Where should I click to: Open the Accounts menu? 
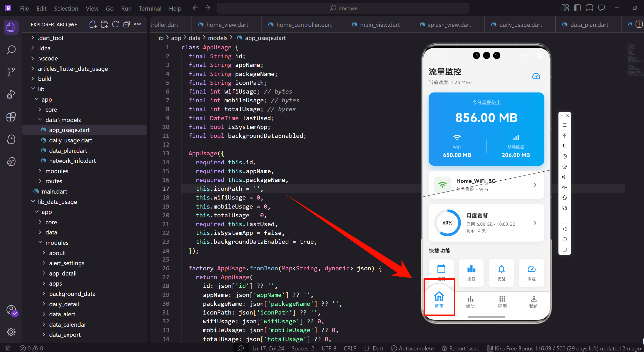(11, 310)
